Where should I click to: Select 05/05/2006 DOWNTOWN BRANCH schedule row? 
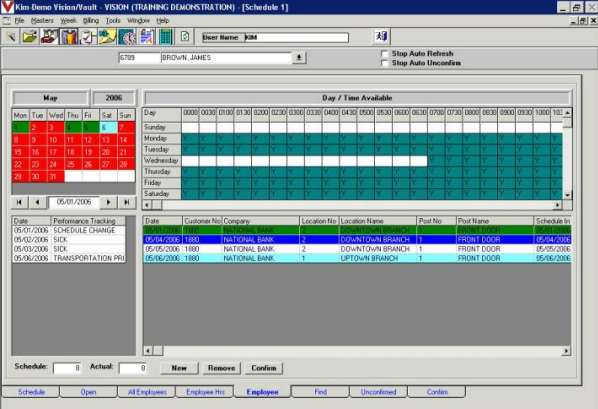[357, 249]
